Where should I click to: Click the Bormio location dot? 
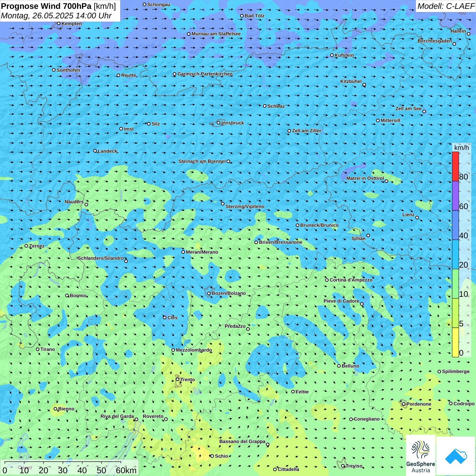click(x=67, y=295)
